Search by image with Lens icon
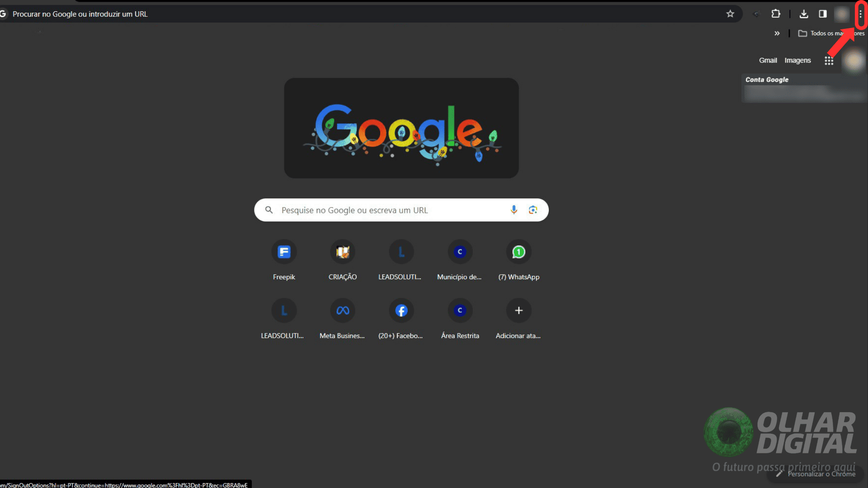 [x=533, y=210]
